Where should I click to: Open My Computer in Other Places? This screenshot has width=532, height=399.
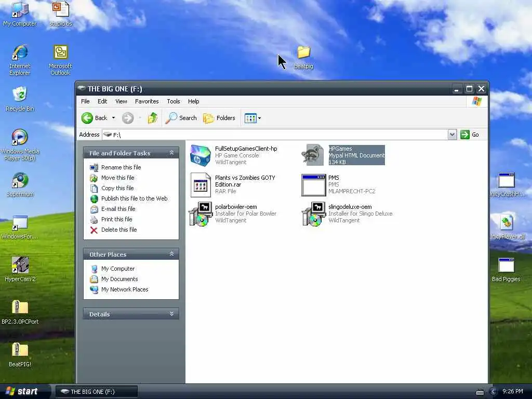118,269
